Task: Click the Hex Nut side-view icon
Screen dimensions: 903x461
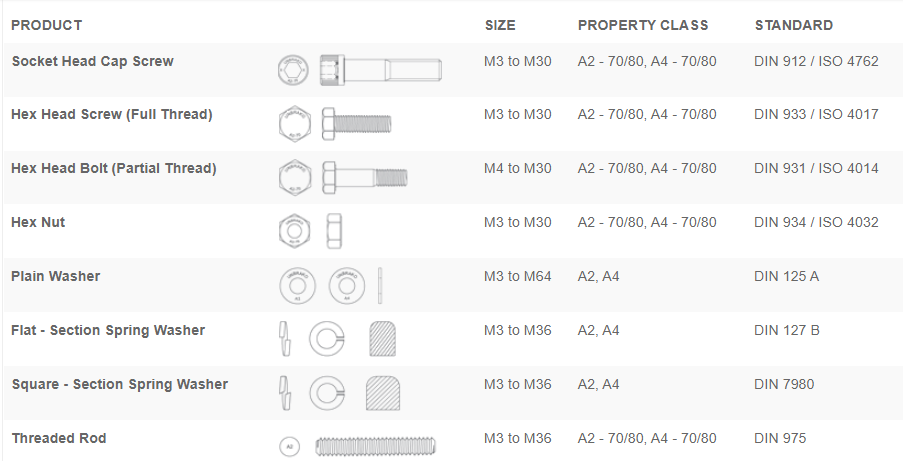Action: click(334, 230)
